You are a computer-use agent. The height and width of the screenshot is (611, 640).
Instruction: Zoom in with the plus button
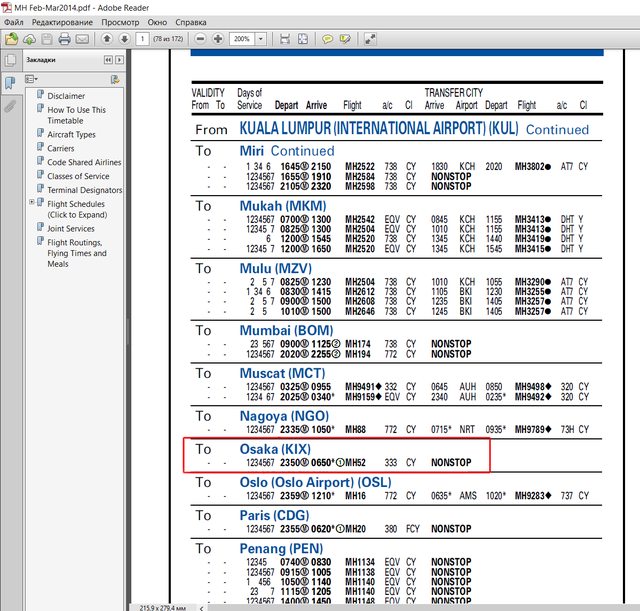218,39
